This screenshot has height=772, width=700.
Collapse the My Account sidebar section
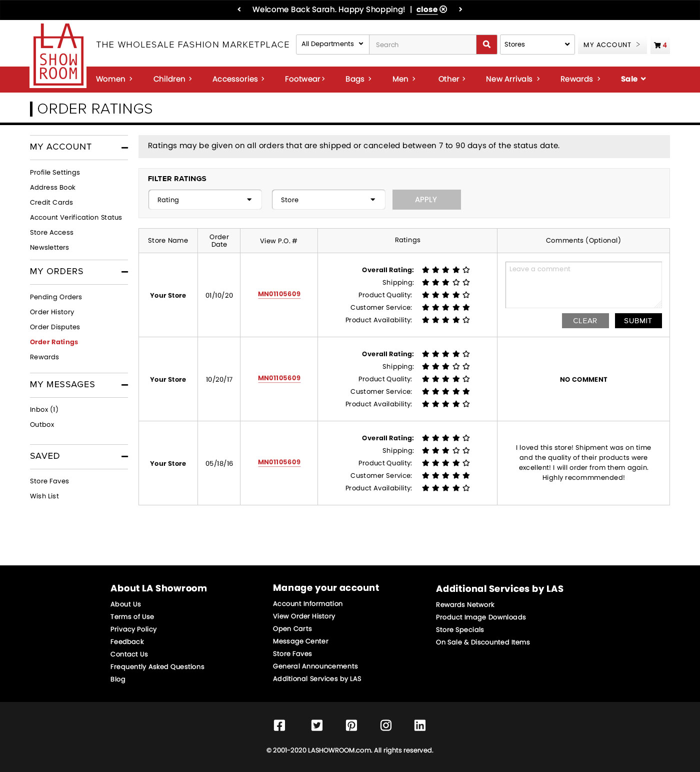(124, 148)
